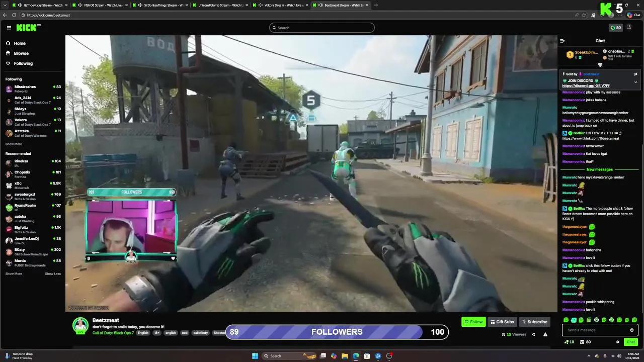
Task: Click the browser back arrow
Action: click(x=6, y=15)
